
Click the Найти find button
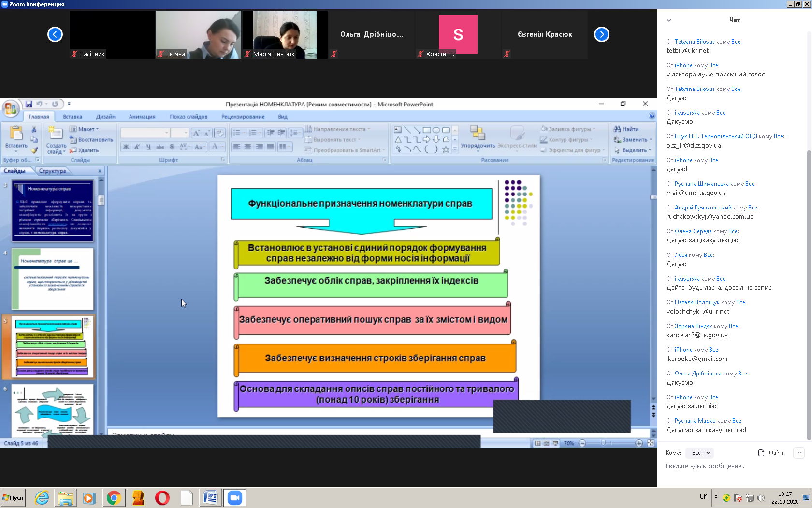click(x=626, y=129)
